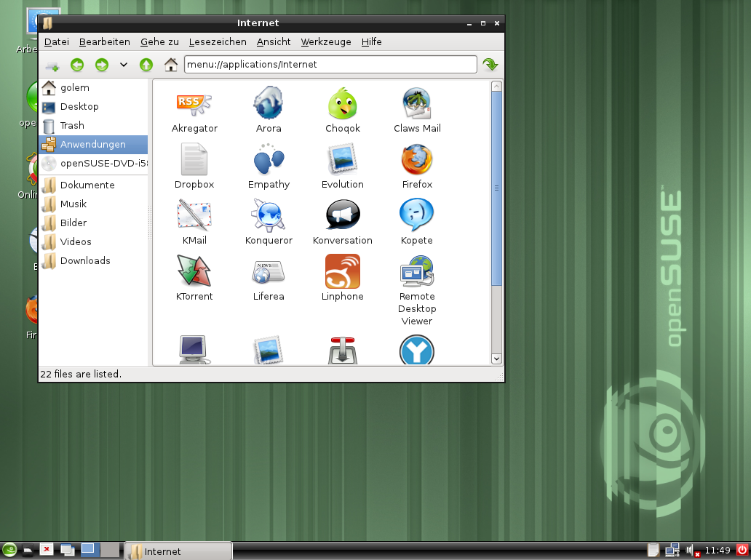Image resolution: width=751 pixels, height=560 pixels.
Task: Open the Werkzeuge menu
Action: pos(326,41)
